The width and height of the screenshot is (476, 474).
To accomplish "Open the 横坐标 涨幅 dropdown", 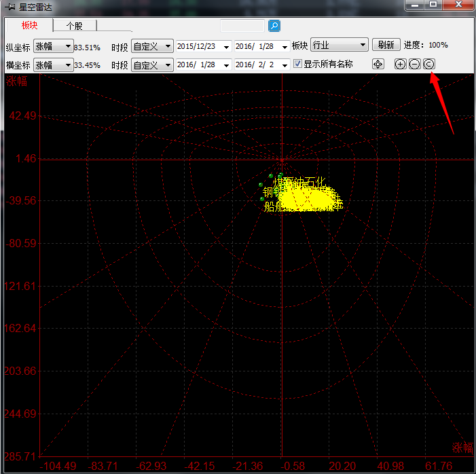I will pos(53,65).
